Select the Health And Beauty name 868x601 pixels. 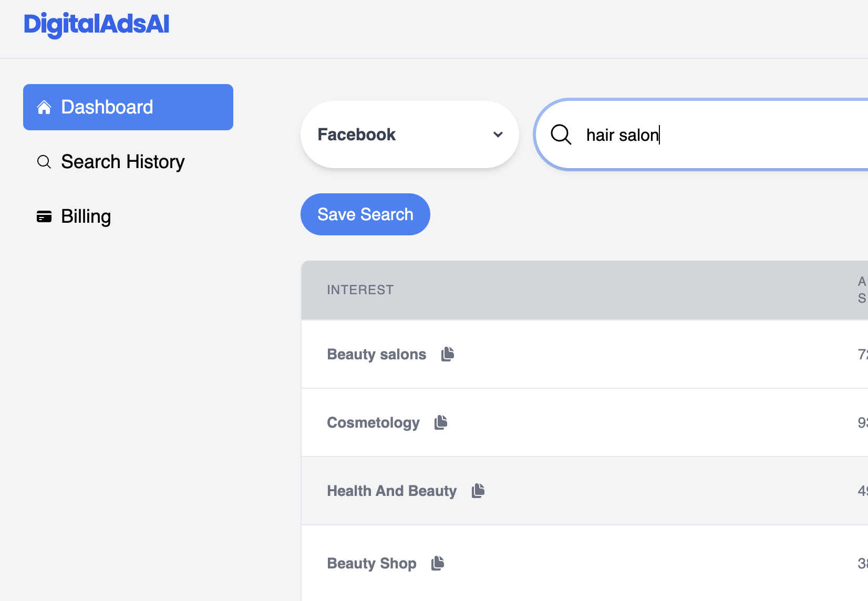coord(391,491)
